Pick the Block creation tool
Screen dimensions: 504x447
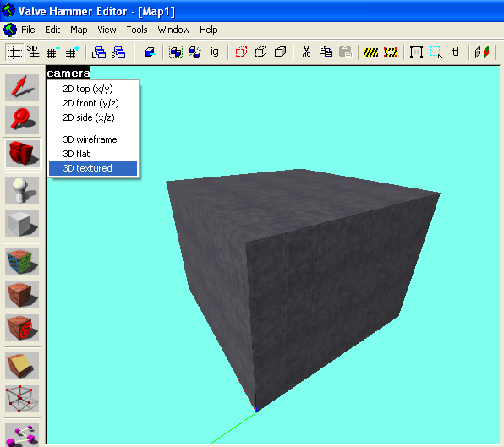(x=22, y=224)
